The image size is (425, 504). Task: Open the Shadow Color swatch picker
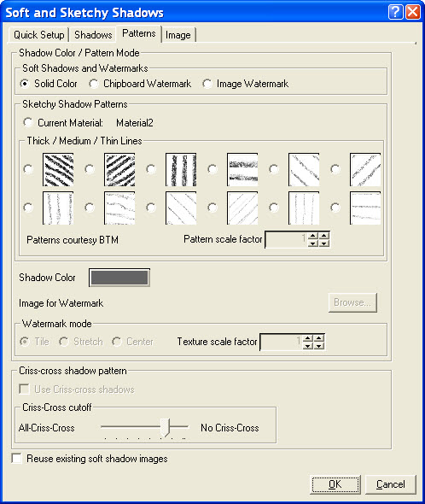pyautogui.click(x=119, y=278)
